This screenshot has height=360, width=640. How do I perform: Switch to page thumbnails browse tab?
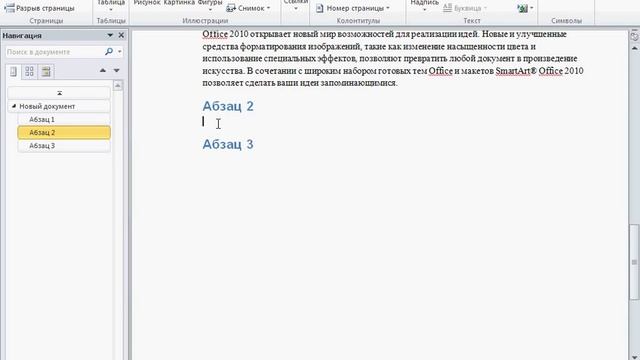(x=29, y=72)
